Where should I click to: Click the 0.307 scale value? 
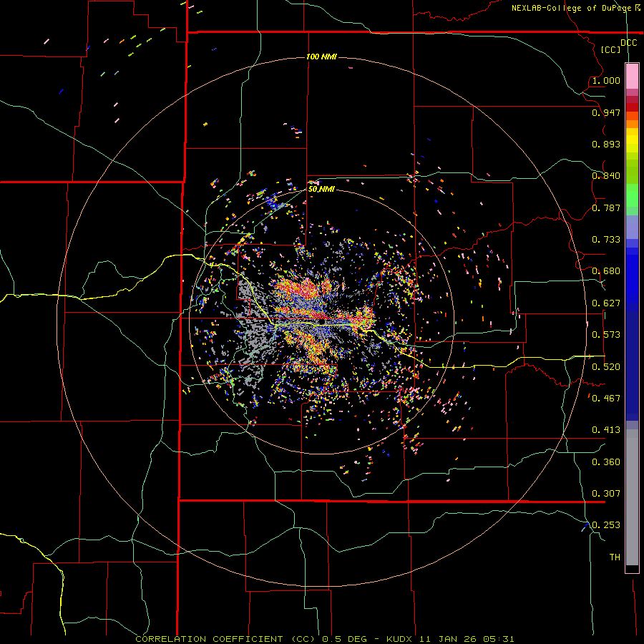(606, 494)
